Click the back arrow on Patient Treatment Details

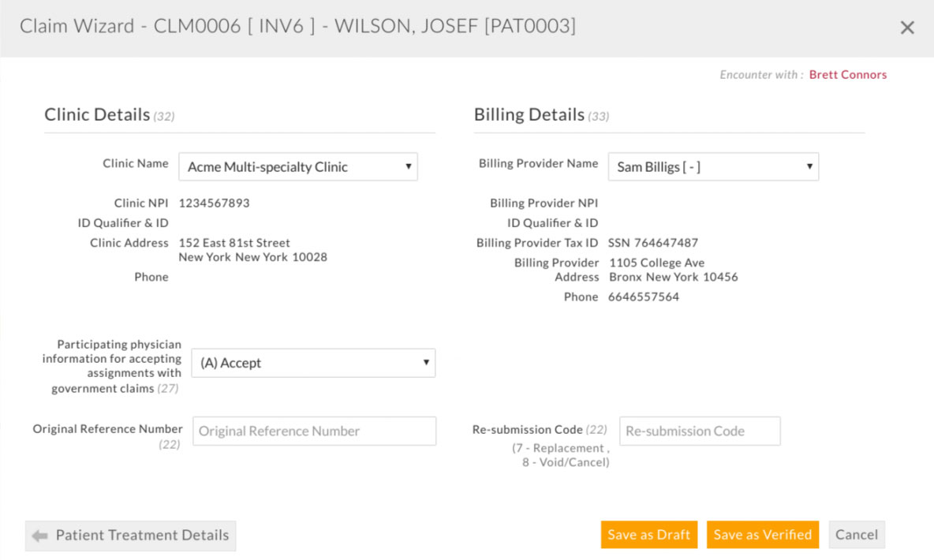39,536
